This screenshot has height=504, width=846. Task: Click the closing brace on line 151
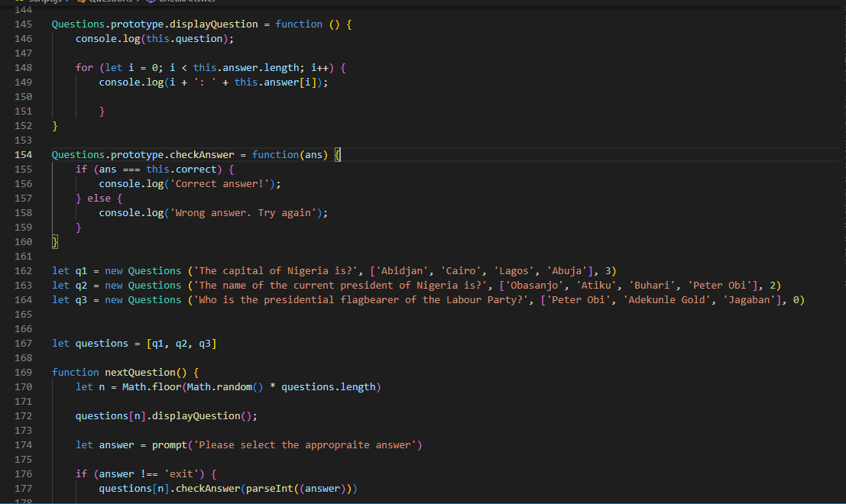102,111
